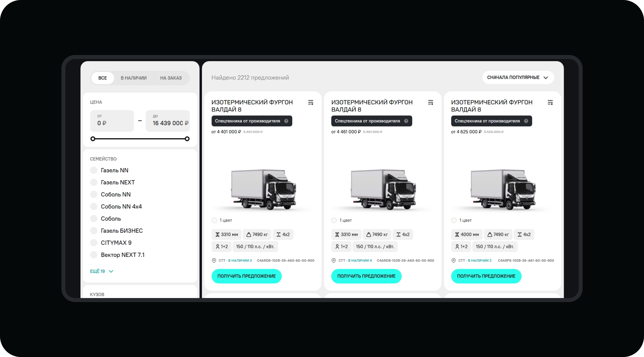Click article code C4ARF8-102B-26-A61-60-00-900
644x357 pixels.
click(526, 261)
